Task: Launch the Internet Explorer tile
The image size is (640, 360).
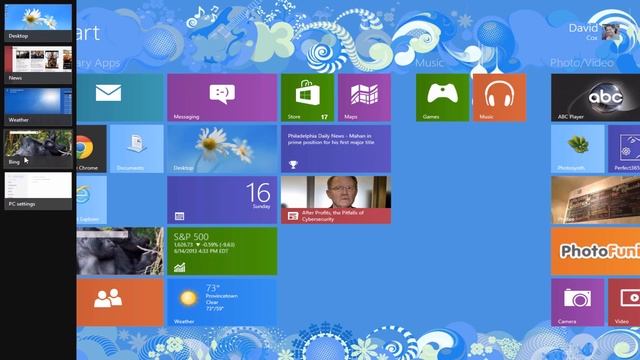Action: pyautogui.click(x=91, y=200)
